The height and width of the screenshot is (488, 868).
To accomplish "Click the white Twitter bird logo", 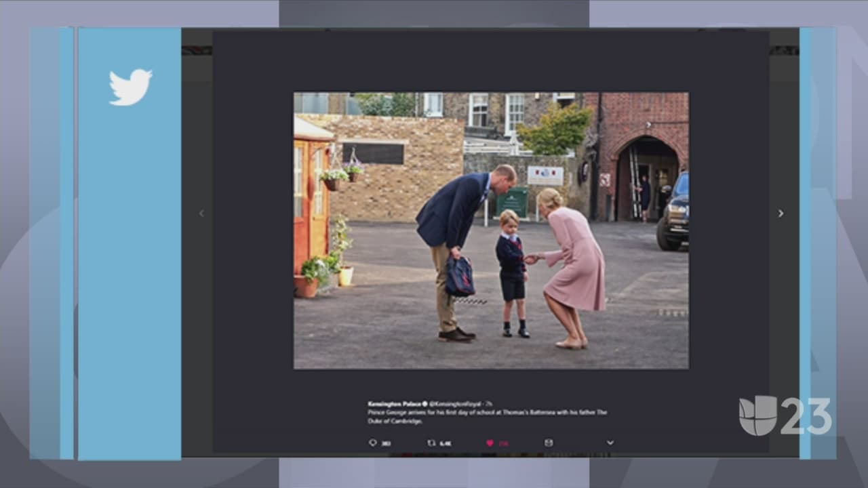I will (x=130, y=87).
